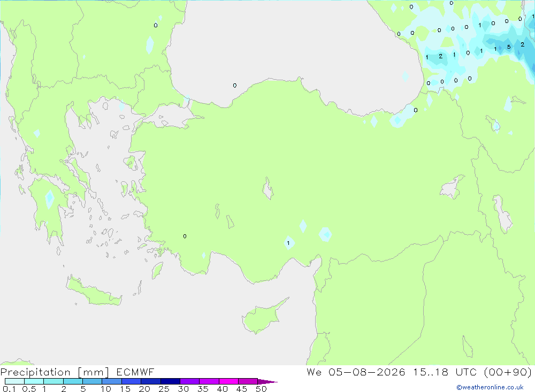Click the dark navy swatch between 25 and 30
The width and height of the screenshot is (535, 392).
(170, 381)
